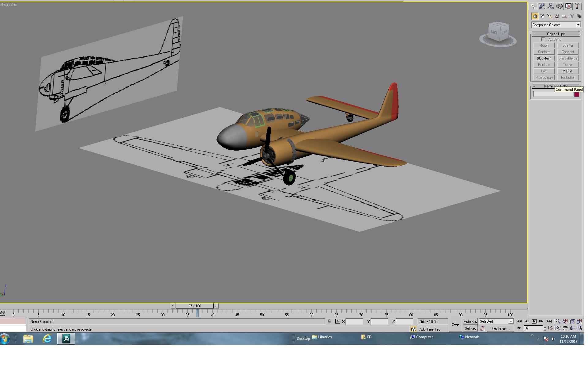Viewport: 588px width, 368px height.
Task: Open the Modify panel tab
Action: tap(542, 6)
